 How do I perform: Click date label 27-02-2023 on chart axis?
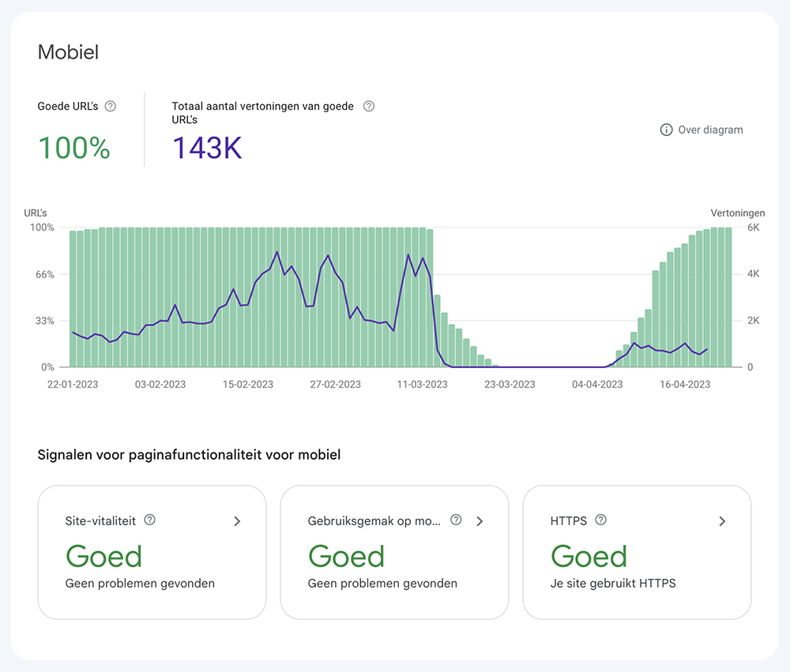click(x=336, y=385)
